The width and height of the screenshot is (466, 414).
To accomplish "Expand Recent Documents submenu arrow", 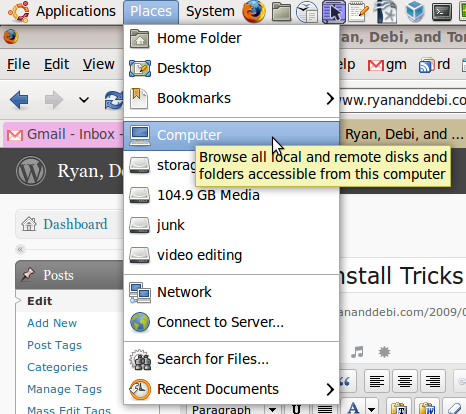I will pos(330,389).
